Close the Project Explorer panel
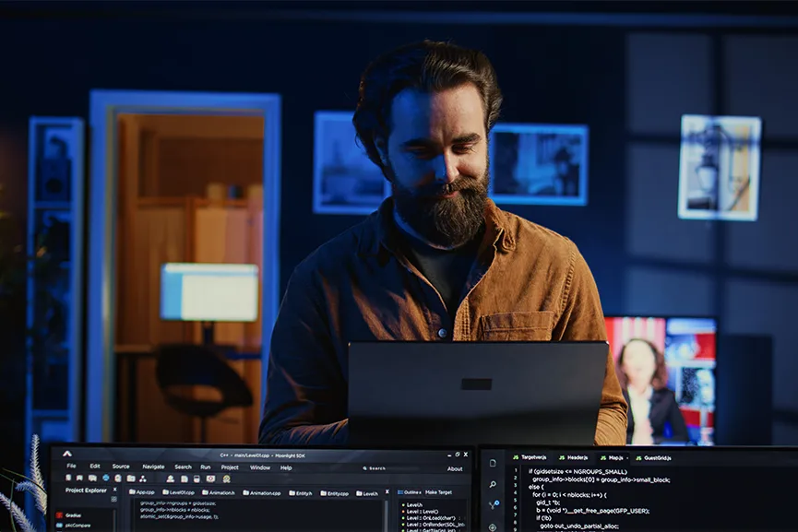Screen dimensions: 798x532 click(x=114, y=491)
